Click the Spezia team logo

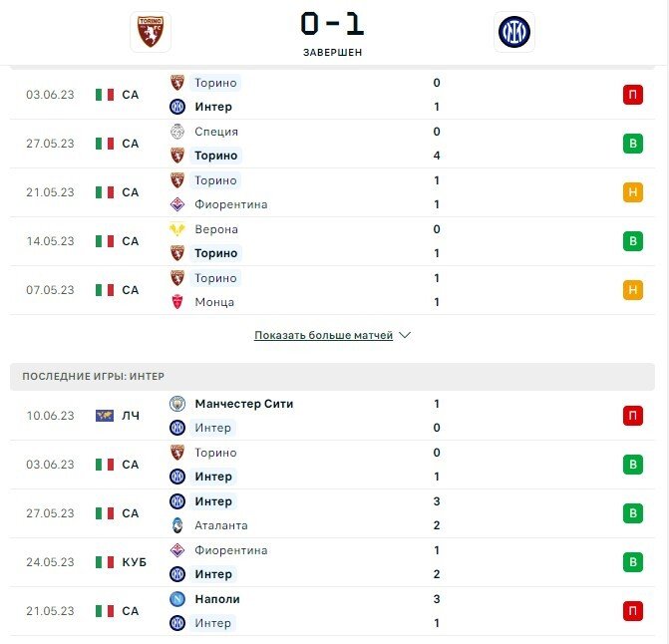click(176, 132)
